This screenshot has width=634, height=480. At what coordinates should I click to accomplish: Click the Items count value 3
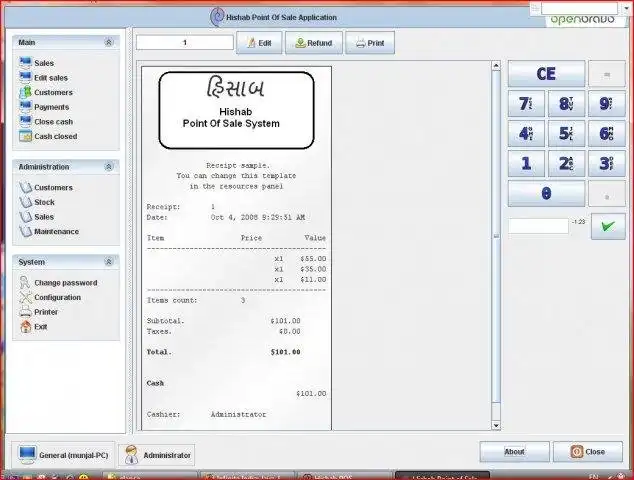click(x=243, y=300)
